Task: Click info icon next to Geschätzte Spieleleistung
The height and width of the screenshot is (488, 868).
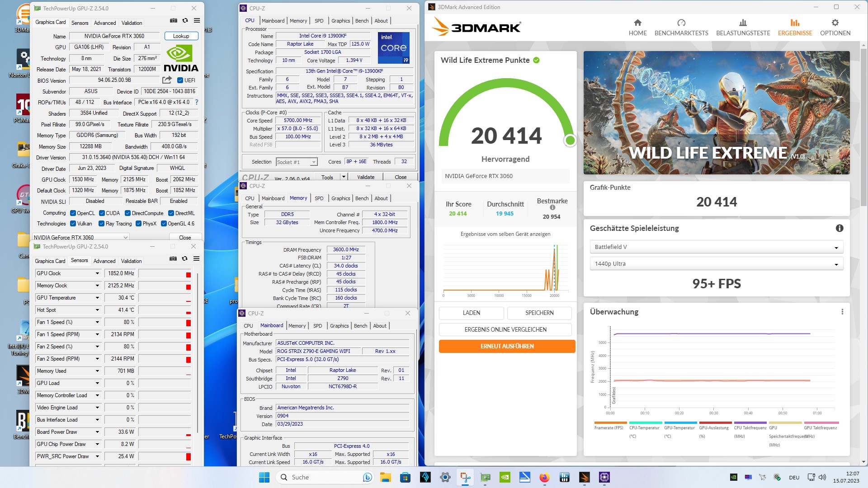Action: pyautogui.click(x=840, y=228)
